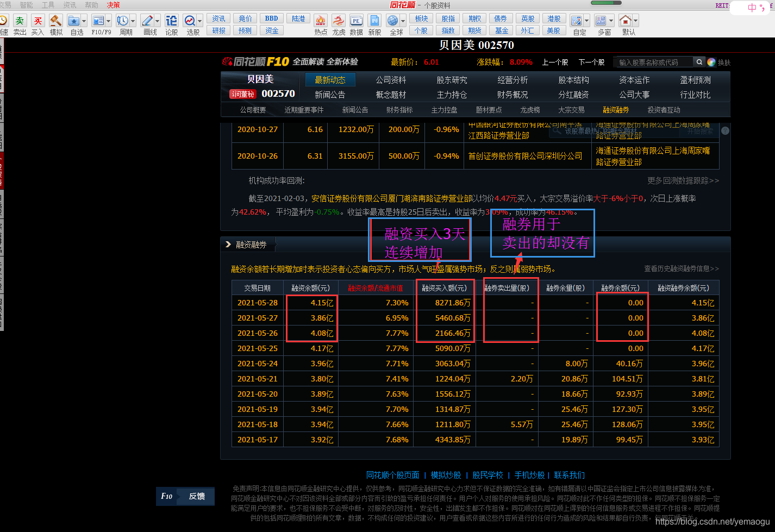Click the 多窗 multi-window icon

click(601, 21)
